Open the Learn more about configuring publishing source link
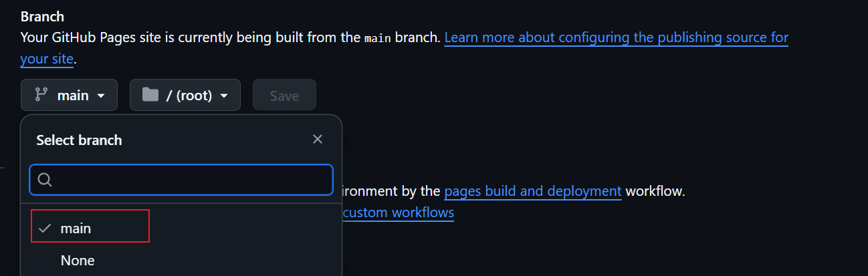 (x=616, y=37)
